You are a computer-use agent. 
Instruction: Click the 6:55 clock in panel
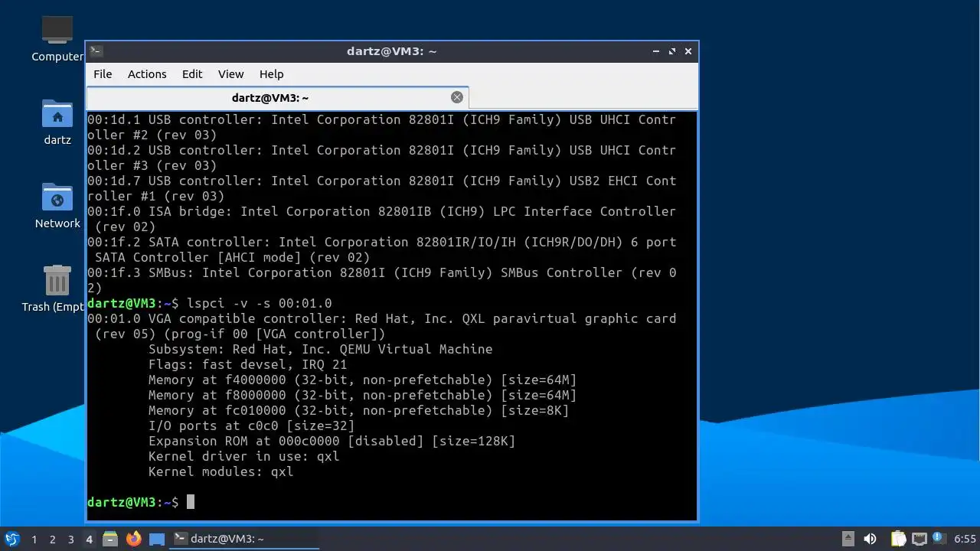tap(965, 539)
